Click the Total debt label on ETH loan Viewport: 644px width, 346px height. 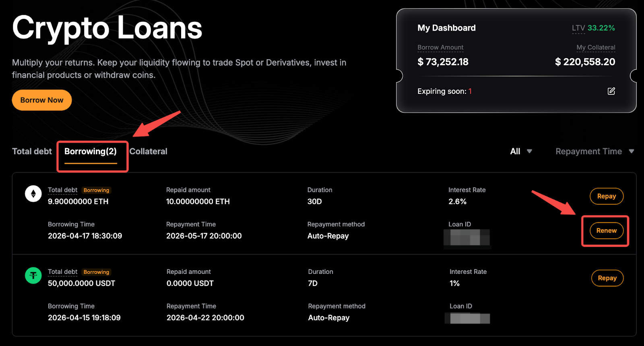pyautogui.click(x=62, y=190)
